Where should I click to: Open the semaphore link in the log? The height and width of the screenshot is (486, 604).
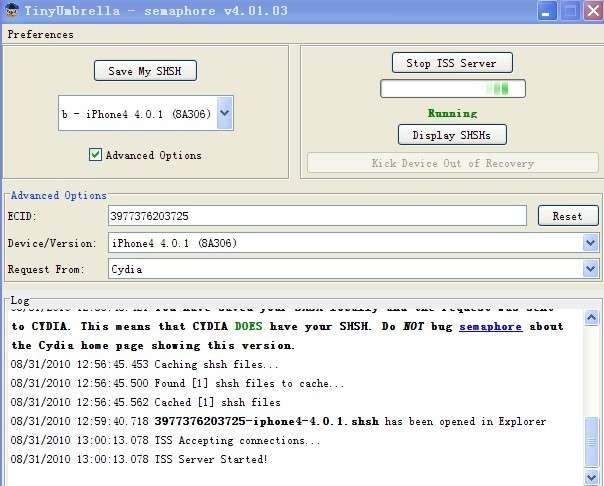coord(490,326)
